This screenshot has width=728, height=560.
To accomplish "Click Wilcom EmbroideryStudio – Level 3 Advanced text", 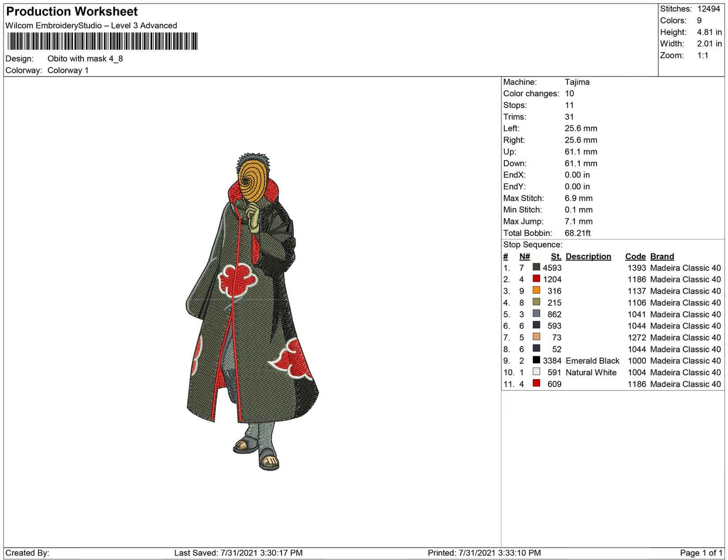I will (x=91, y=25).
